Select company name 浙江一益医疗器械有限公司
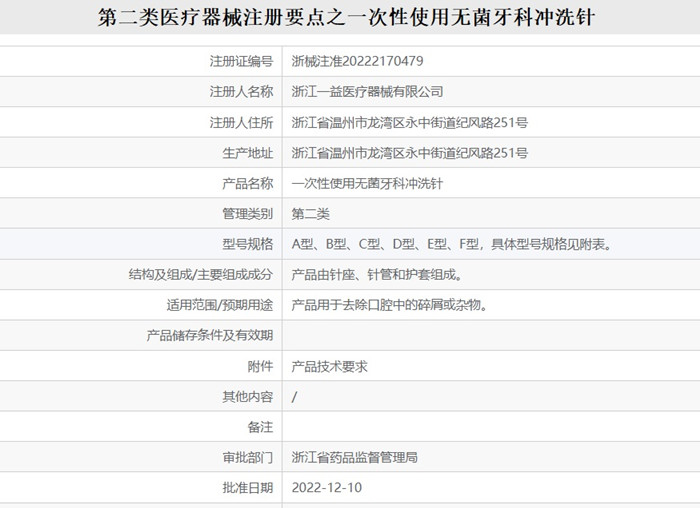700x508 pixels. point(367,92)
